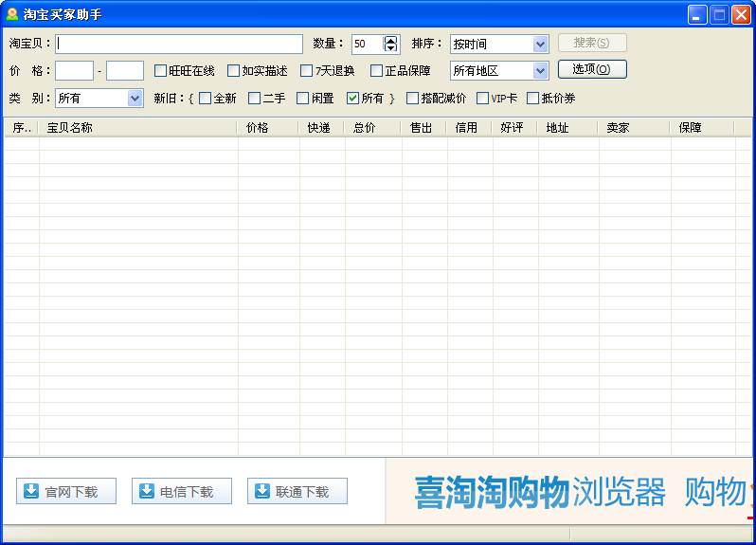Close the 淘宝买家助手 window
Image resolution: width=756 pixels, height=545 pixels.
741,15
